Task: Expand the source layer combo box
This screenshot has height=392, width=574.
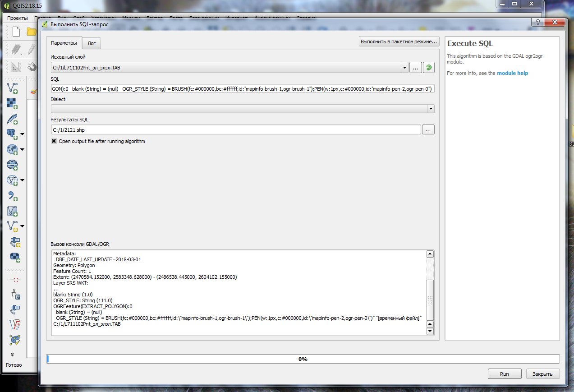Action: point(404,68)
